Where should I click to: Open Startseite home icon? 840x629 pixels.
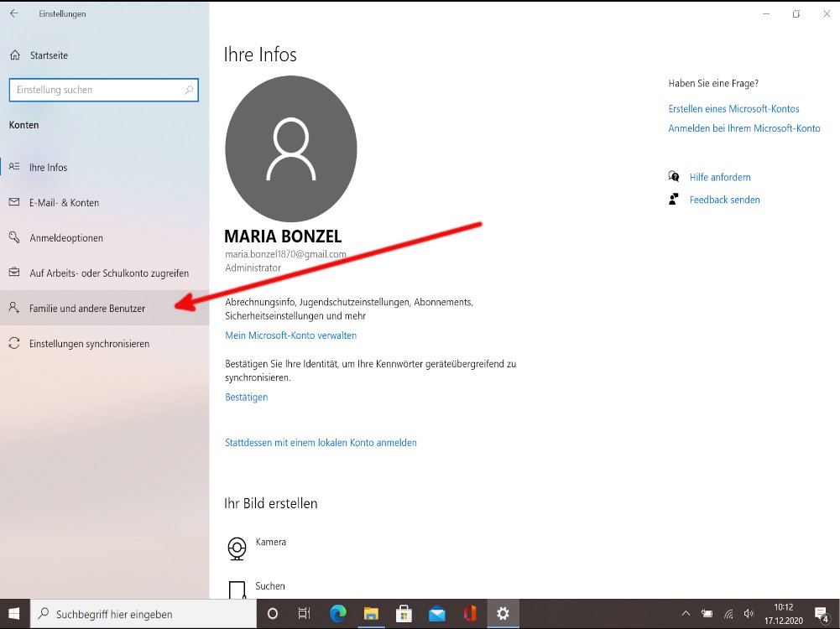click(x=14, y=55)
